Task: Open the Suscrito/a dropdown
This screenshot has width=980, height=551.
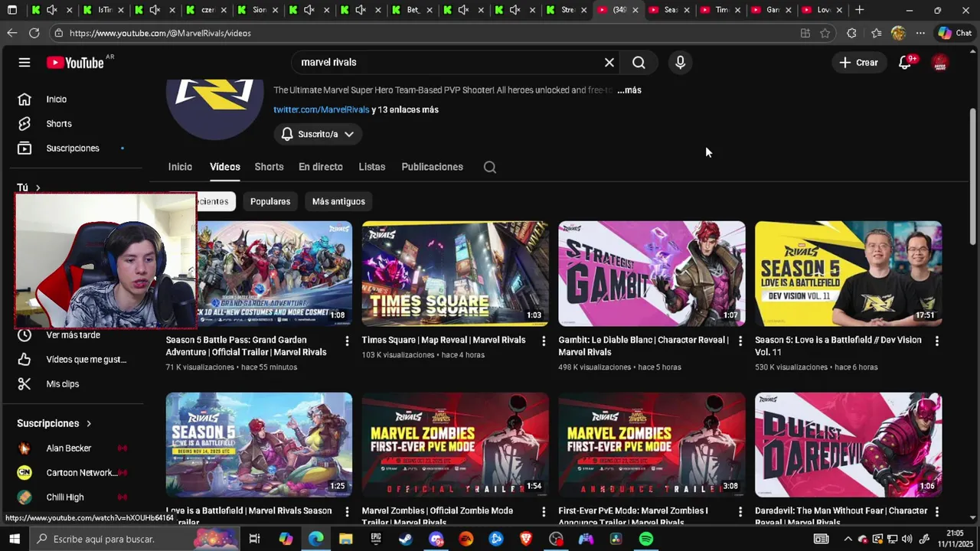Action: pos(318,134)
